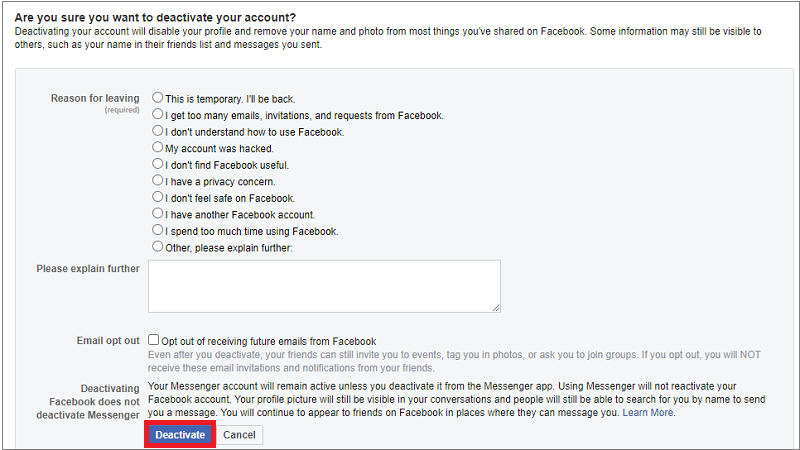Check "Opt out of receiving future emails" box
800x450 pixels.
[154, 339]
